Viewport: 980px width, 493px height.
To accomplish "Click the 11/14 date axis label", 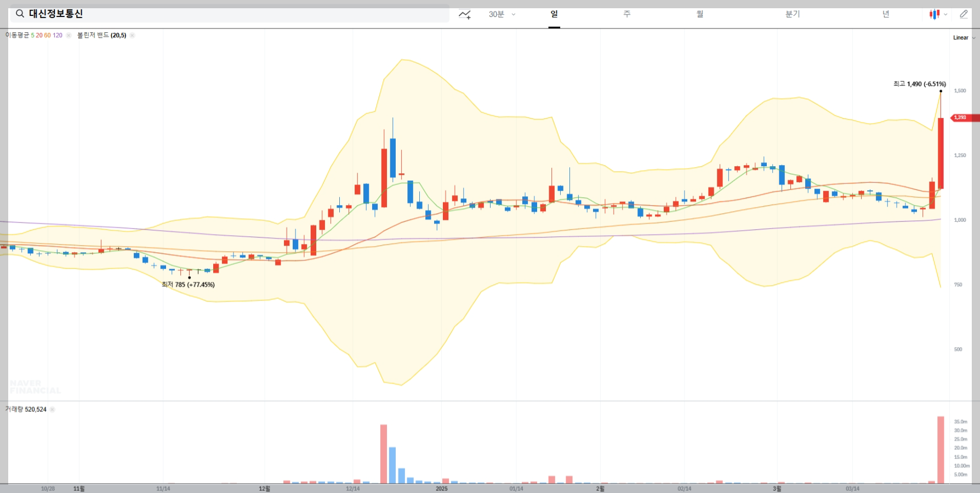I will [x=163, y=489].
